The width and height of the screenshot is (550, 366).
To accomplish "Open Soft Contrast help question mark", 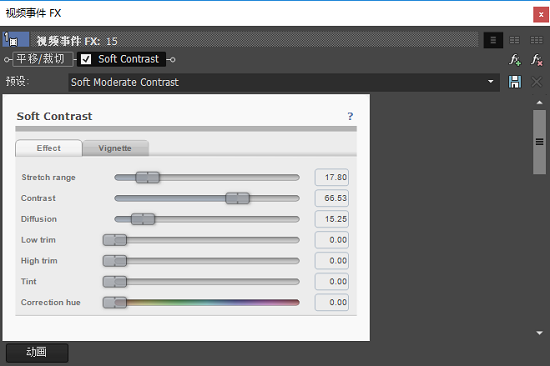I will click(350, 116).
